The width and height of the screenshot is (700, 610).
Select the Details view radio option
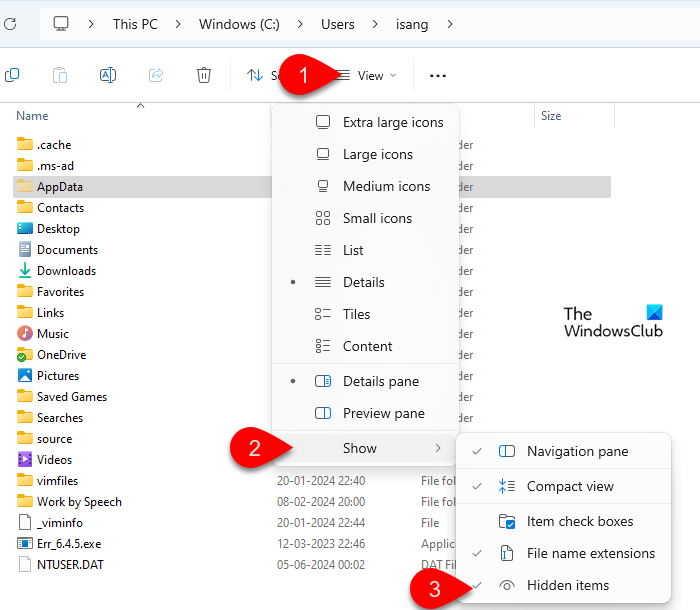[365, 282]
